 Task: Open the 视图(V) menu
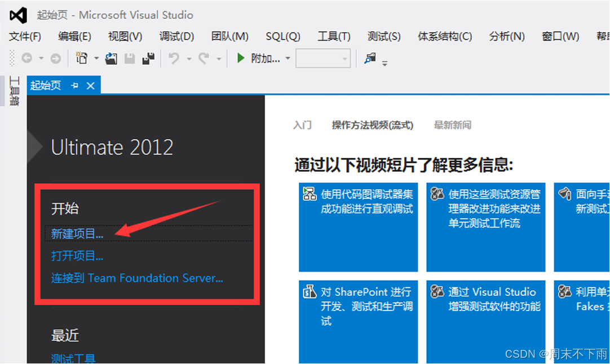point(125,37)
